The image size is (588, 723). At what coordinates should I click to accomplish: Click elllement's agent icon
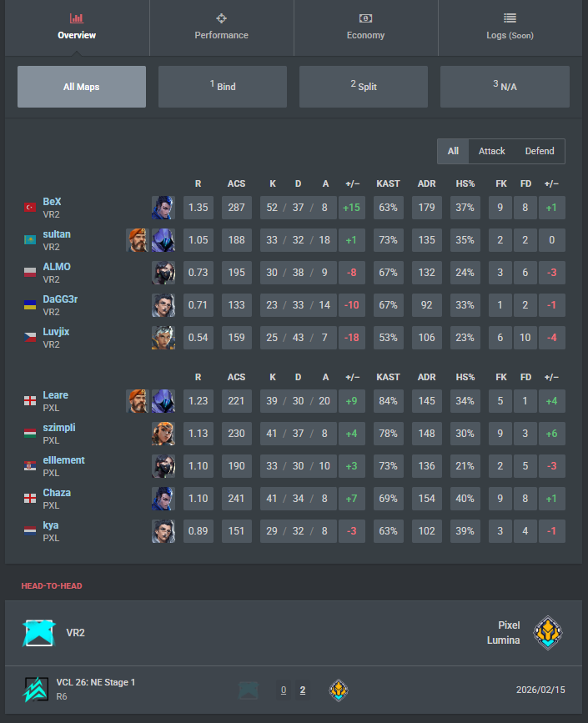tap(163, 466)
